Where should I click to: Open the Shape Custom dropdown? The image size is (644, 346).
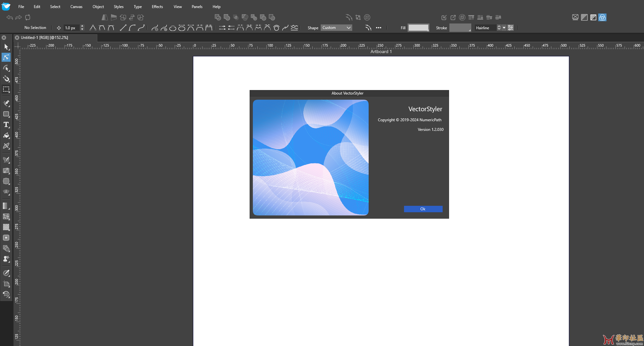(x=336, y=28)
